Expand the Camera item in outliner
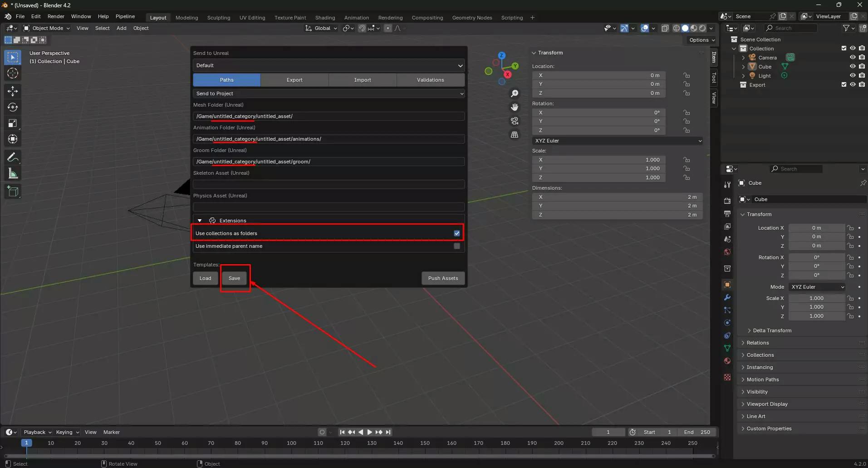868x468 pixels. click(743, 58)
